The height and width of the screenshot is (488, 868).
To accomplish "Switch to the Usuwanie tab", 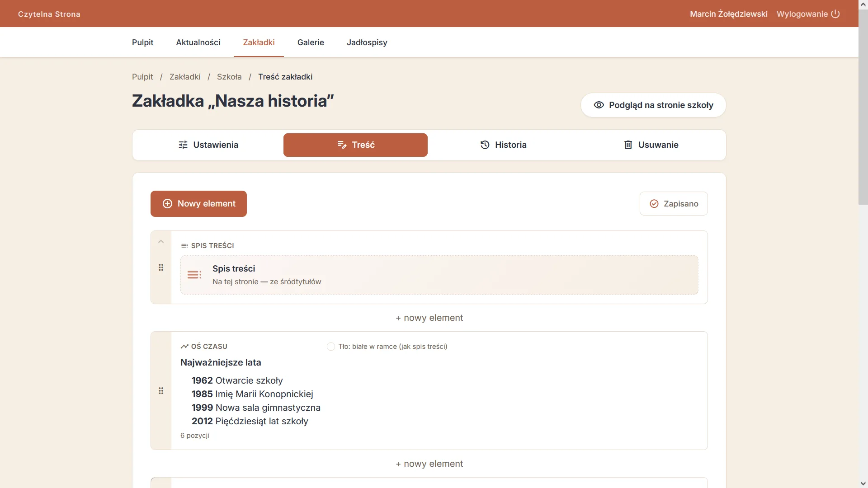I will point(651,145).
